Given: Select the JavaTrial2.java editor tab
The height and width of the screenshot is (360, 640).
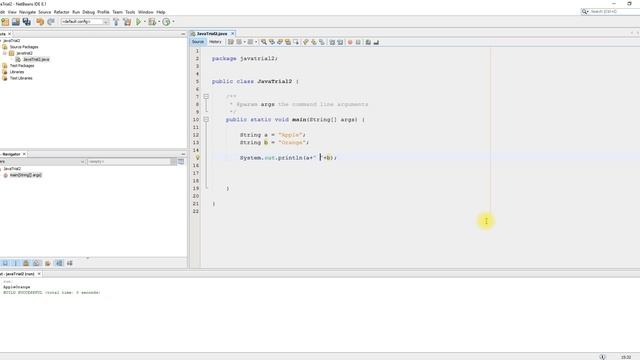Looking at the screenshot, I should [211, 33].
